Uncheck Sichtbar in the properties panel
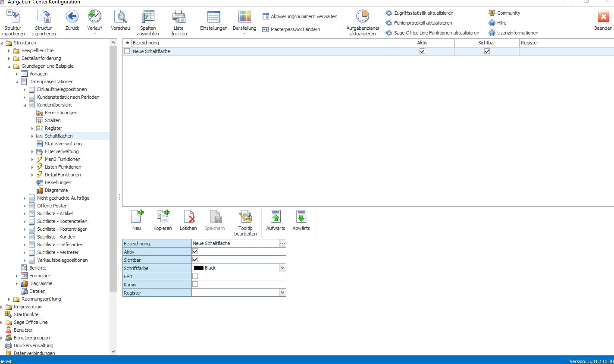 point(195,260)
